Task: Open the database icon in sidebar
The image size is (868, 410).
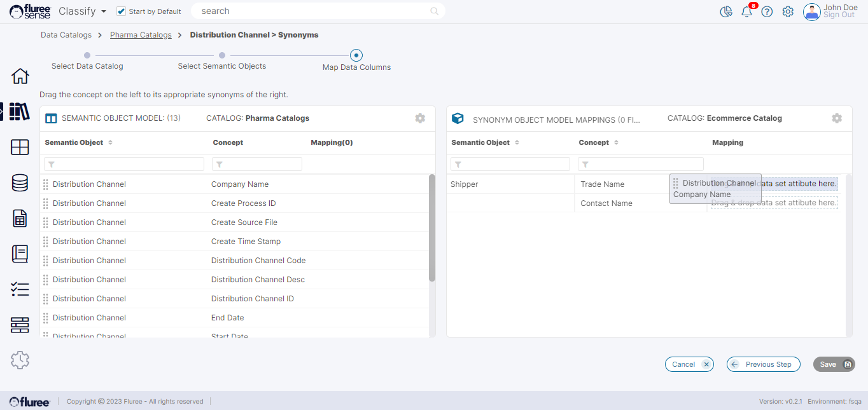Action: [x=20, y=183]
